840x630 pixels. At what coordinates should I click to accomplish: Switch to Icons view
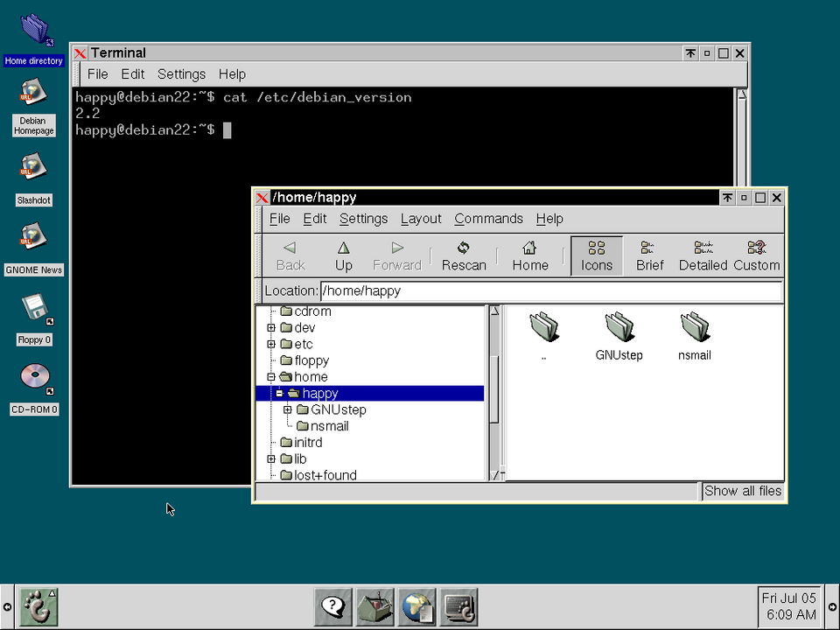[x=596, y=256]
